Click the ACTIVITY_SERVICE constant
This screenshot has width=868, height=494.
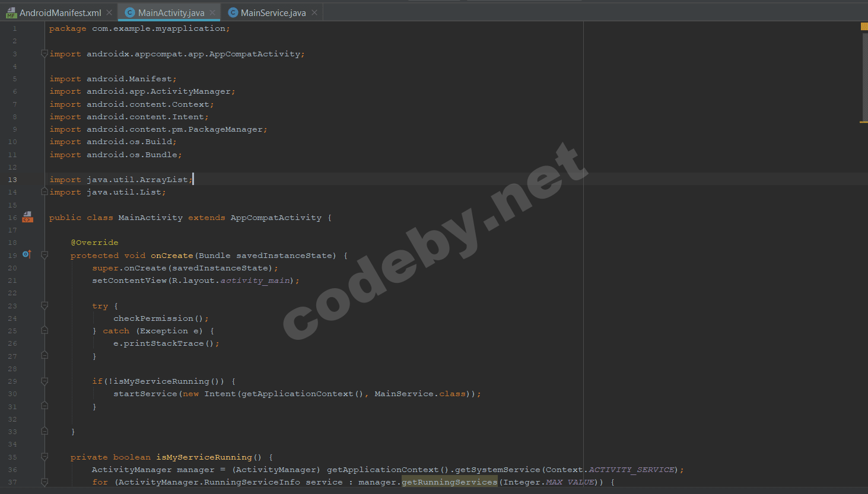coord(632,470)
